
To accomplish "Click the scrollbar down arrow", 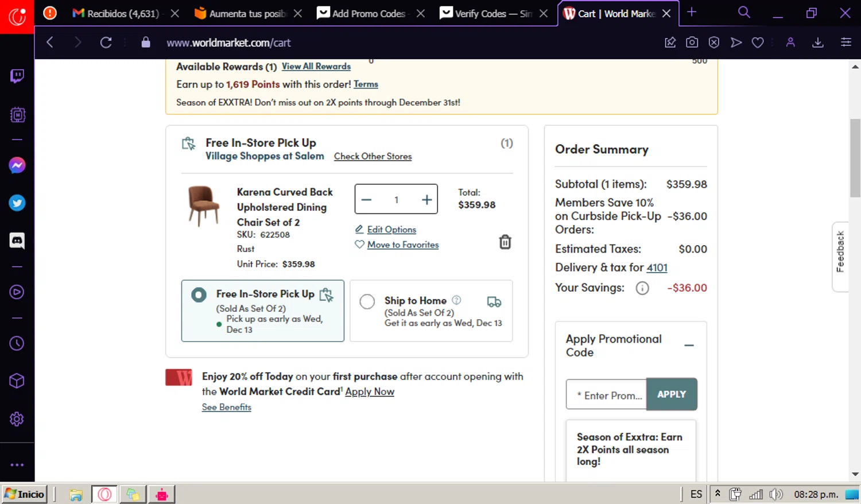I will 855,474.
